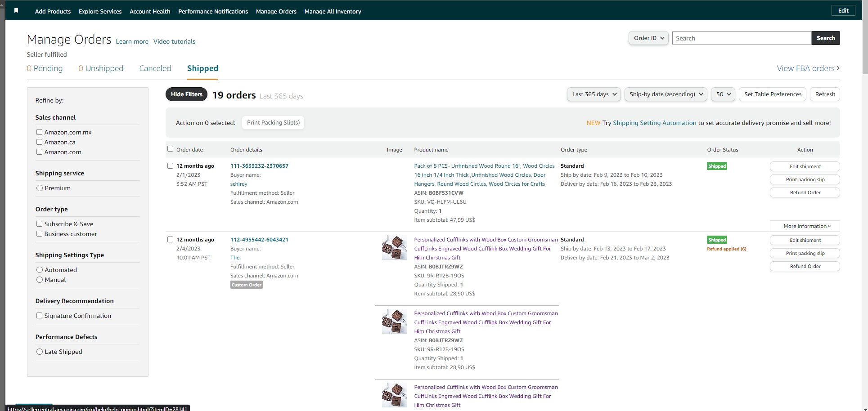This screenshot has height=411, width=868.
Task: Go to Explore Services
Action: [x=100, y=11]
